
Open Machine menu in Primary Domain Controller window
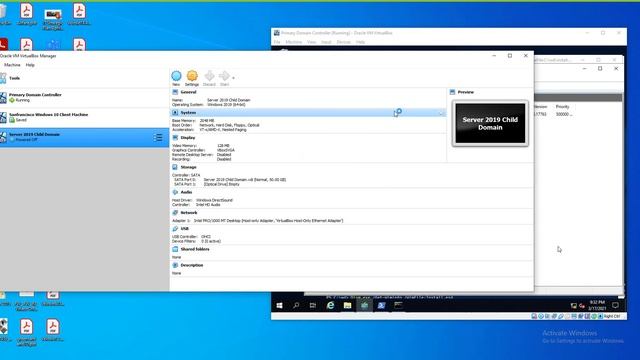[x=293, y=42]
